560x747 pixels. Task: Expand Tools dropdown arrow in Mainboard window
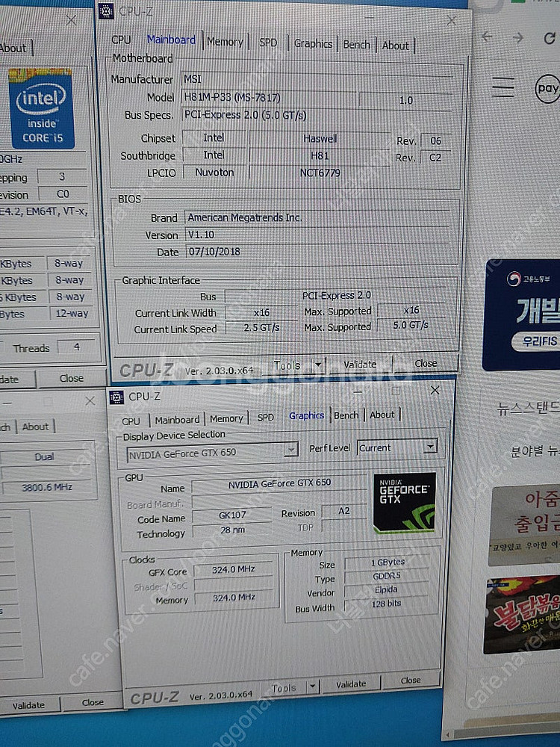point(318,365)
